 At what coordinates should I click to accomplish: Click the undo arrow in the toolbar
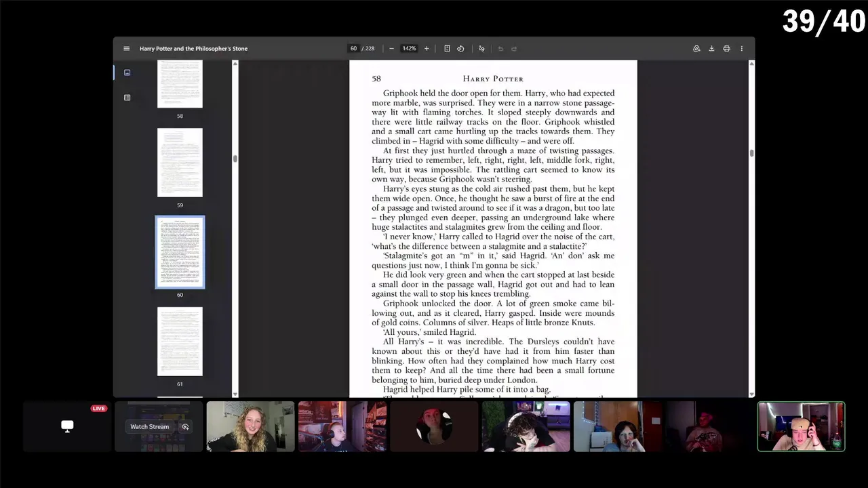point(500,49)
